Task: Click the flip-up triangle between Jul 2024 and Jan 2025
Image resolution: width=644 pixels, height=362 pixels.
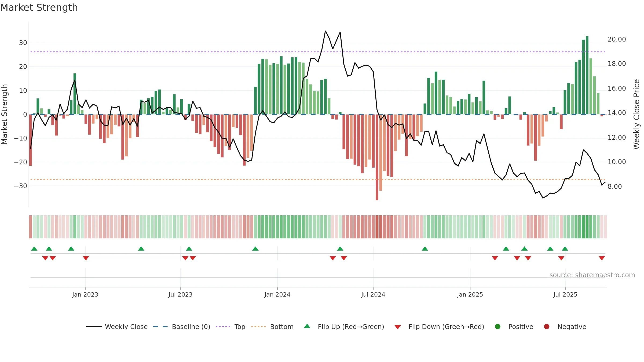Action: (x=425, y=249)
